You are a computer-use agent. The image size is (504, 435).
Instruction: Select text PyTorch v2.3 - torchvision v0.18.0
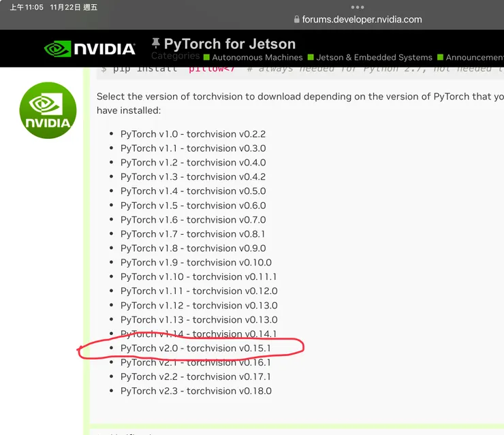195,391
